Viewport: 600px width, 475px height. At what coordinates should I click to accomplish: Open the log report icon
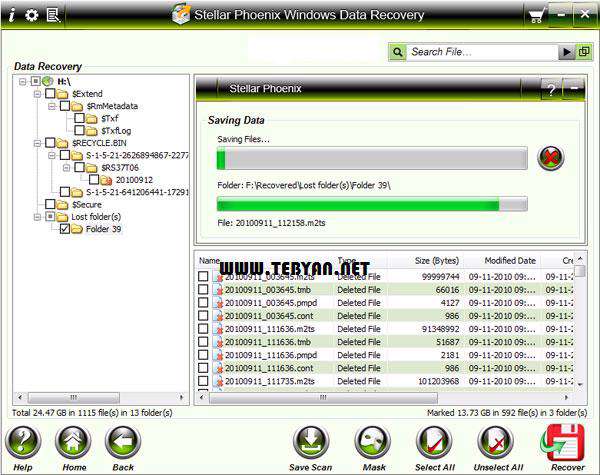click(53, 15)
